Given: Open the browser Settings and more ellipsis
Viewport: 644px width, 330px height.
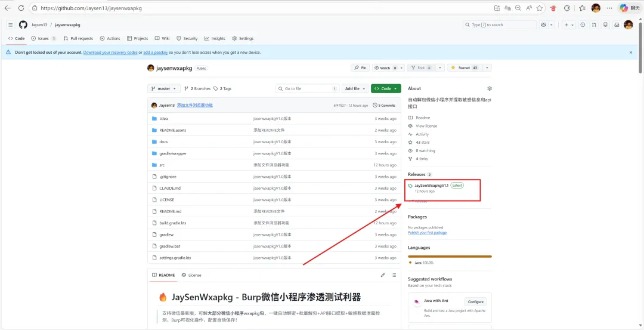Looking at the screenshot, I should click(609, 8).
